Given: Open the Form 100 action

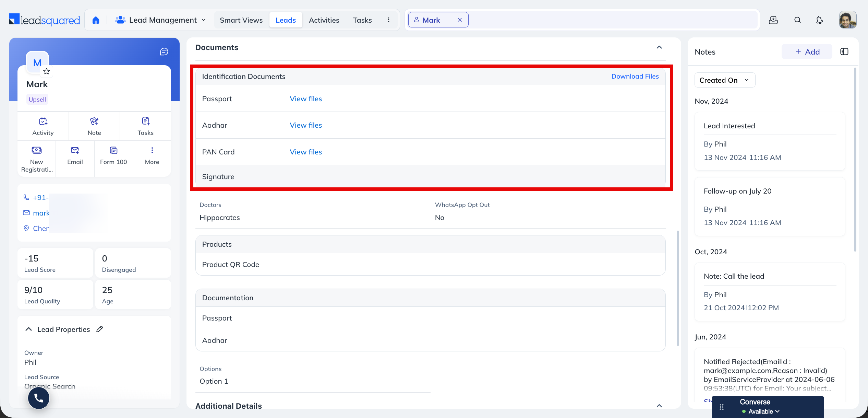Looking at the screenshot, I should 113,155.
